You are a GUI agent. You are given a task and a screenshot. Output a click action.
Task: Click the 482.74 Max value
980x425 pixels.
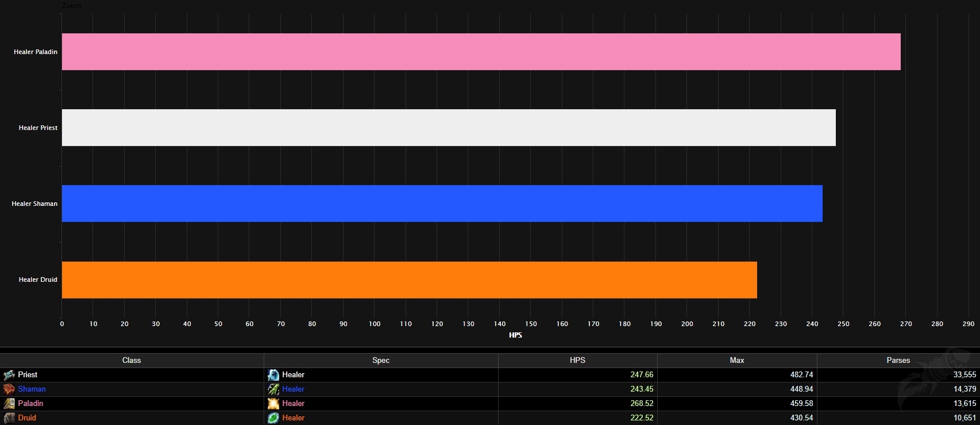click(801, 375)
